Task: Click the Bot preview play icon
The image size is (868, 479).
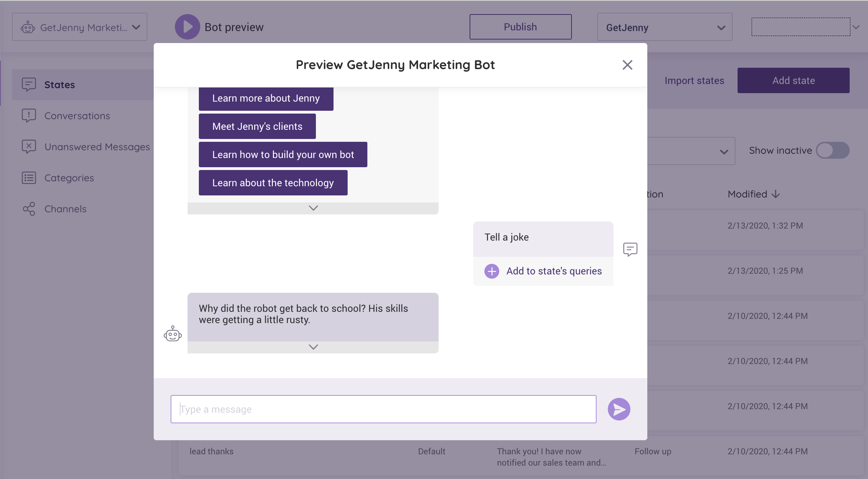Action: pyautogui.click(x=187, y=27)
